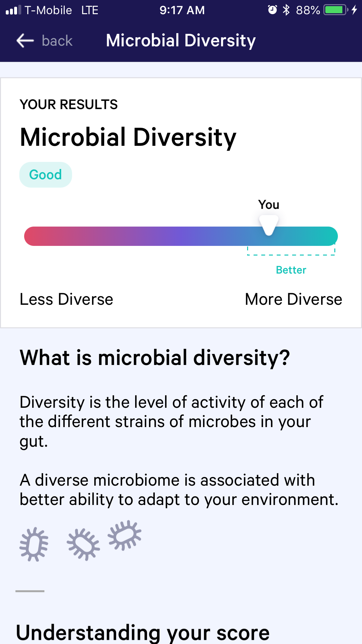Tap the back arrow icon
This screenshot has height=644, width=362.
click(25, 41)
